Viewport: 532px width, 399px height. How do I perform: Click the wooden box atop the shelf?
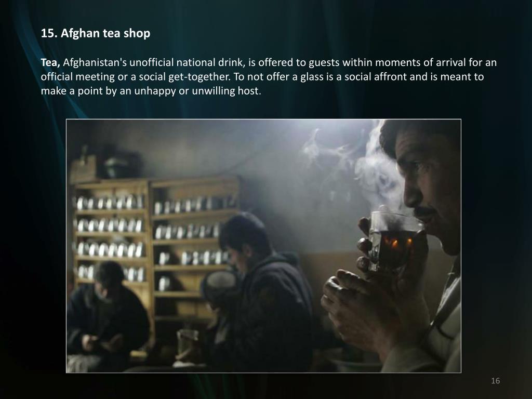(83, 167)
